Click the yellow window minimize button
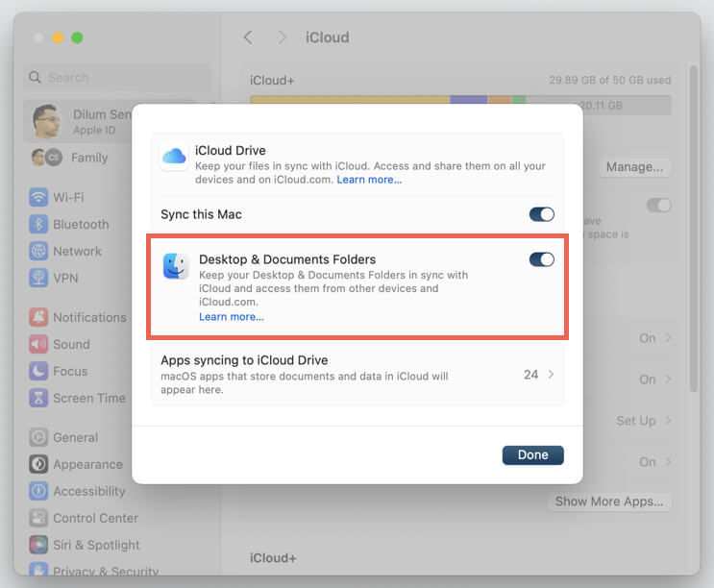The image size is (714, 588). [x=58, y=37]
